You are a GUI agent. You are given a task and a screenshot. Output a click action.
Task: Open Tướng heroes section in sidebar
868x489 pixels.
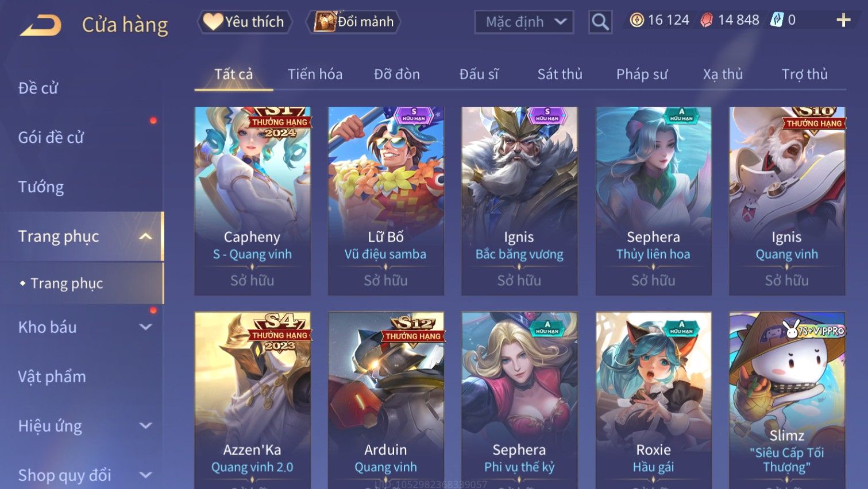coord(41,187)
